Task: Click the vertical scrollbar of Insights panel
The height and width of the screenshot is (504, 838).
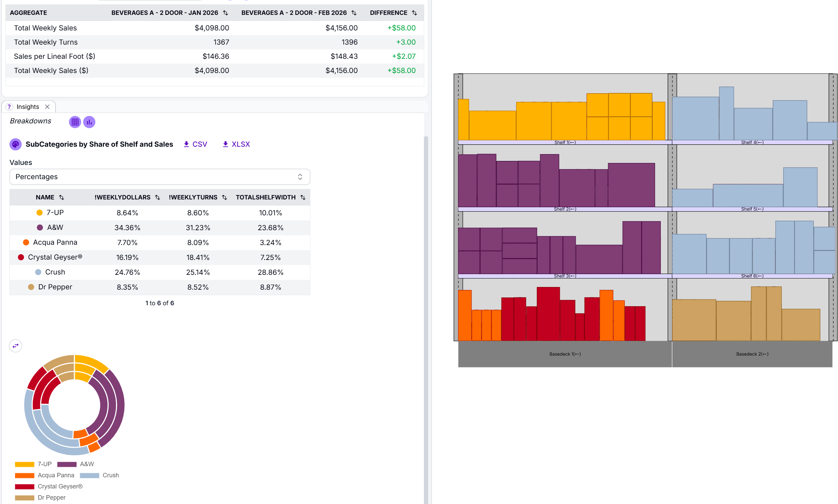Action: pos(426,319)
